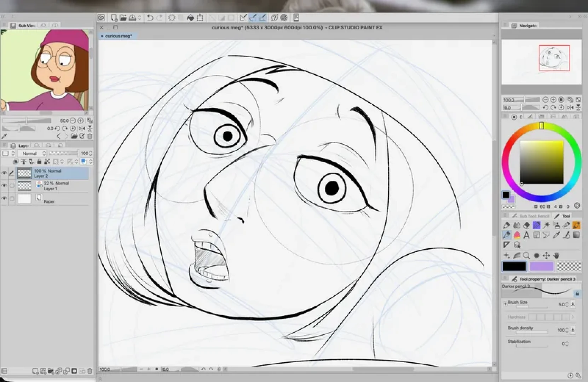Zoom in Sub View with plus icon
588x382 pixels.
click(81, 121)
